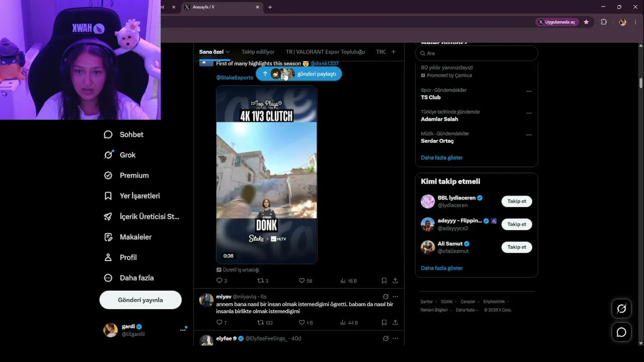
Task: Open the Reklam Bilgileri footer link
Action: tap(434, 310)
